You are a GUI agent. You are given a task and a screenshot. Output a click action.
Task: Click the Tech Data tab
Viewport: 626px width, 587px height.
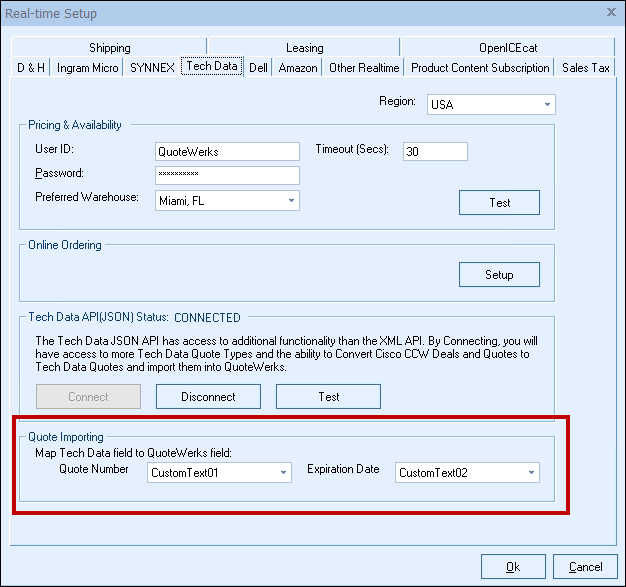212,66
